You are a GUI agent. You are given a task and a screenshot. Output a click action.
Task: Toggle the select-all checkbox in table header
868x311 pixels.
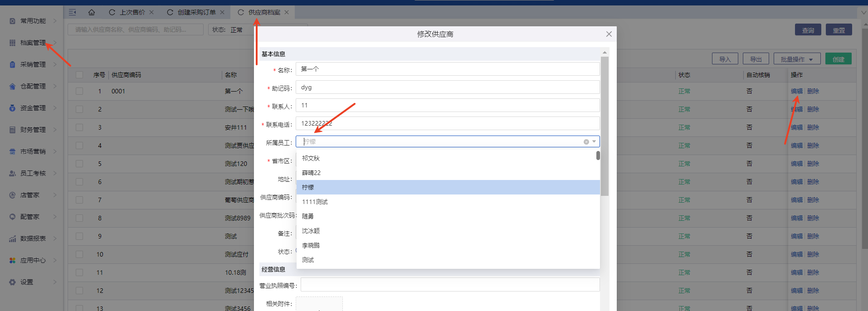(x=79, y=75)
